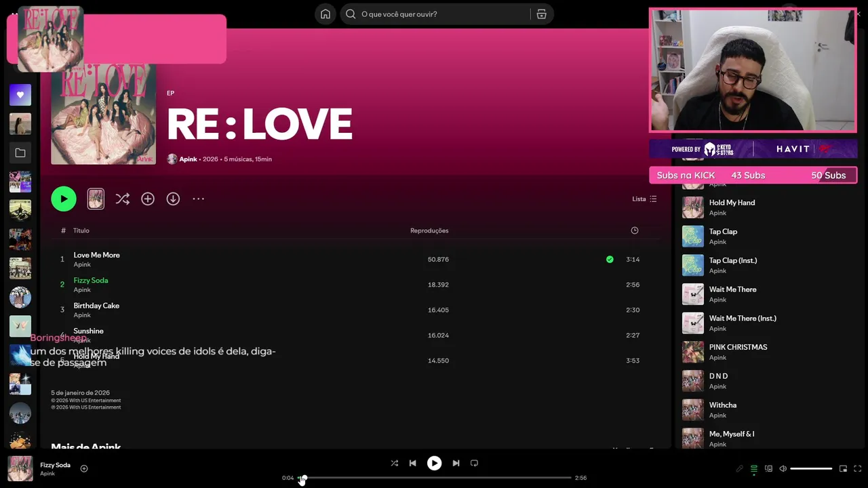Add Fizzy Soda to Liked Songs in player bar
This screenshot has width=868, height=488.
84,468
